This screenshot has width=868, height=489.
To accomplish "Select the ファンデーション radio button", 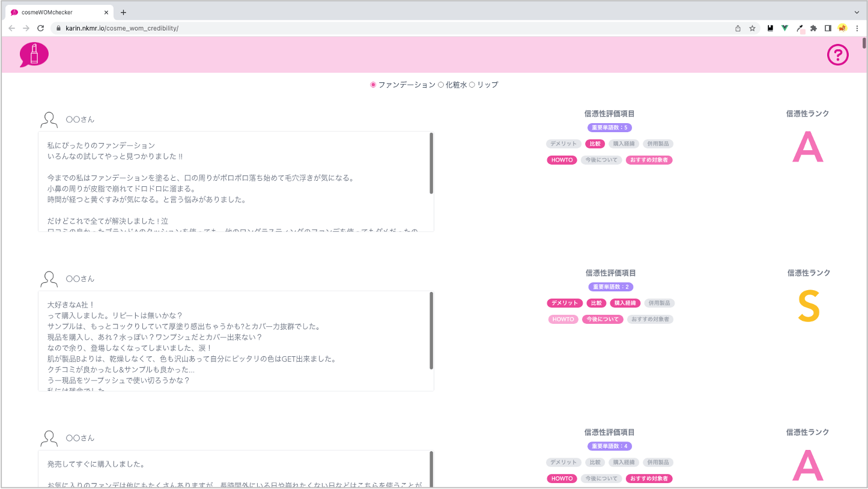I will click(372, 85).
